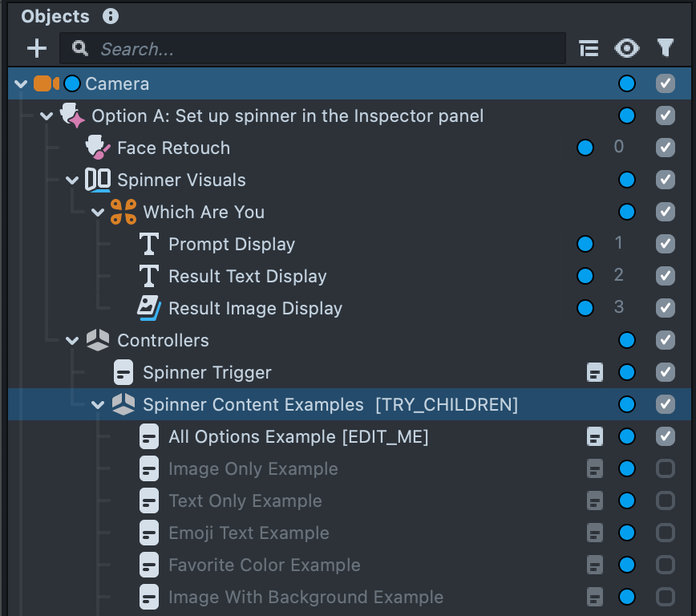Select the Favorite Color Example row
The image size is (696, 616).
coord(264,565)
